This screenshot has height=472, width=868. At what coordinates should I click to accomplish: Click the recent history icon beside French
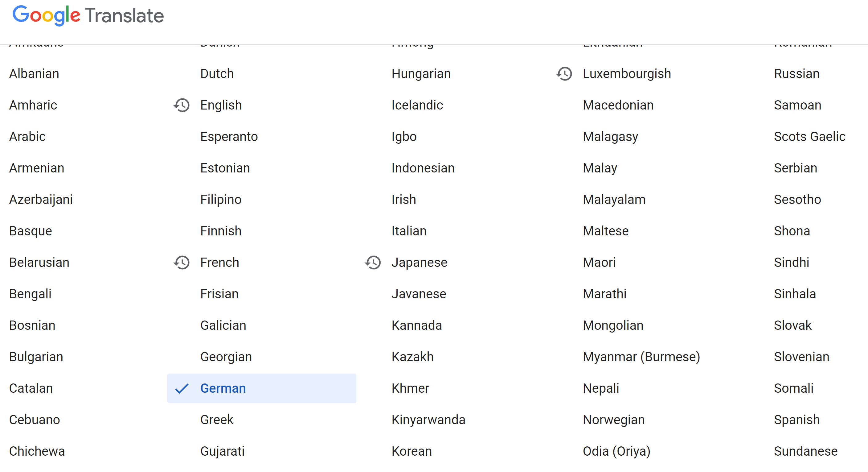(182, 263)
